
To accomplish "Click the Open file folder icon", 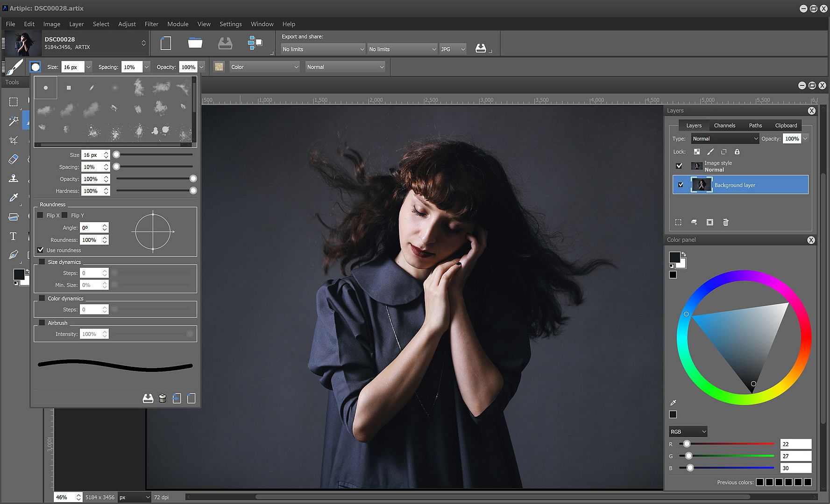I will pyautogui.click(x=195, y=43).
